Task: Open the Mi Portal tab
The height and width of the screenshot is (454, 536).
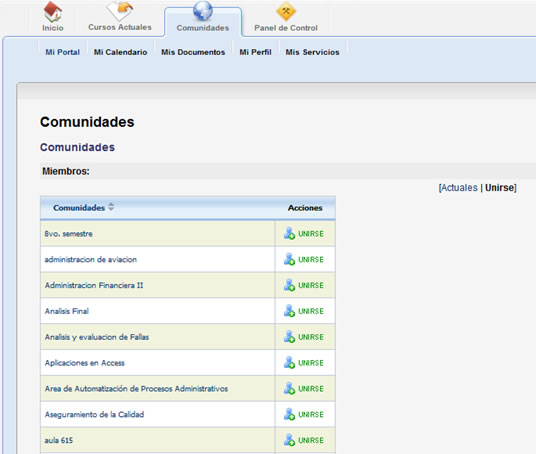Action: [63, 52]
